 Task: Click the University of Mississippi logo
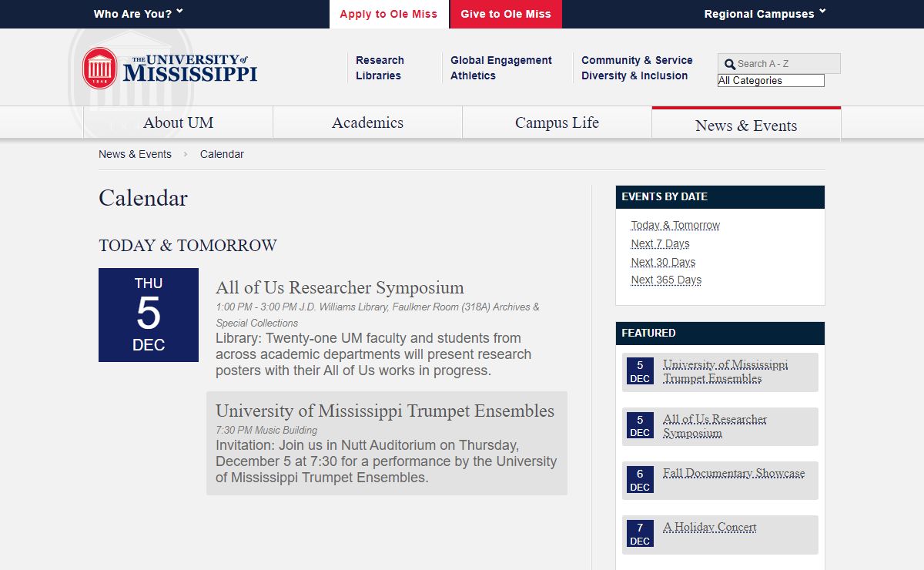coord(170,68)
